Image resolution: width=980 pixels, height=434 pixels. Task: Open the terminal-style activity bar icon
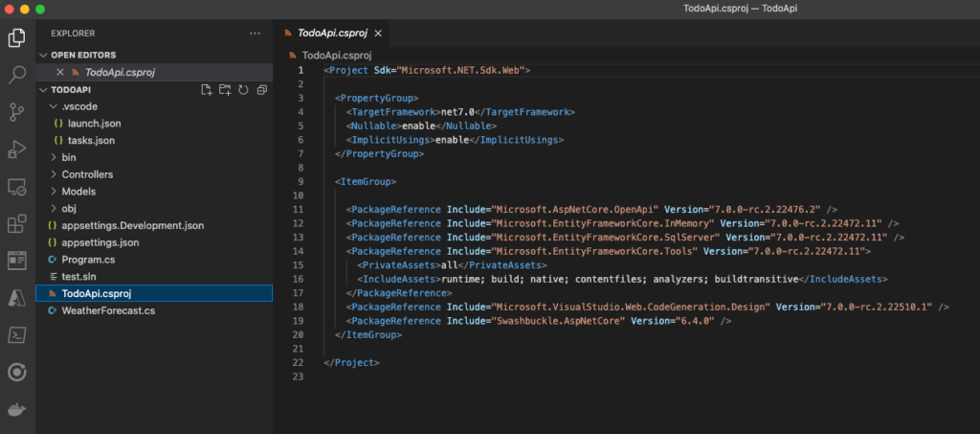[x=17, y=335]
